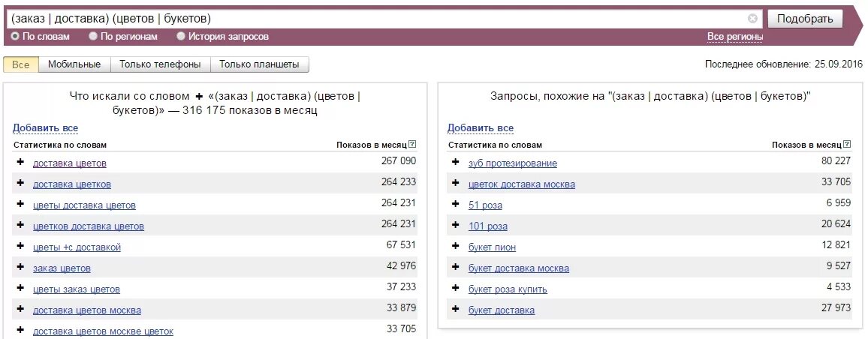Clear the search query with the X icon
Image resolution: width=868 pixels, height=339 pixels.
pos(752,18)
